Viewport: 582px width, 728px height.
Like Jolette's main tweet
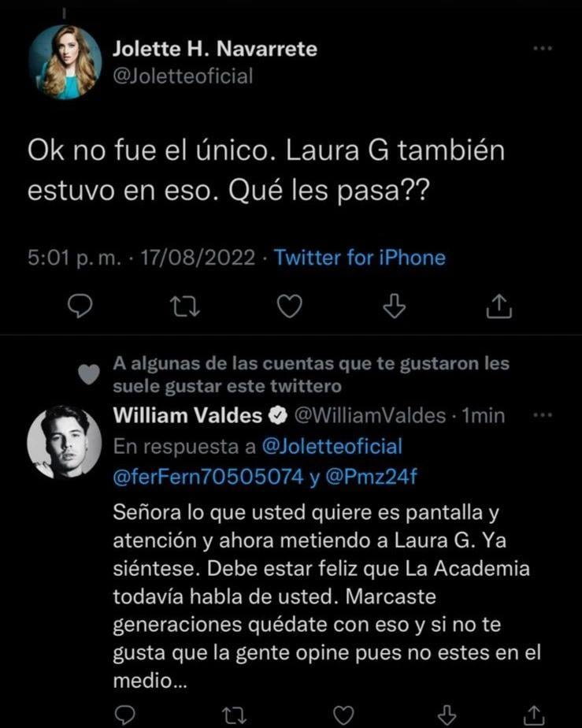pos(290,305)
